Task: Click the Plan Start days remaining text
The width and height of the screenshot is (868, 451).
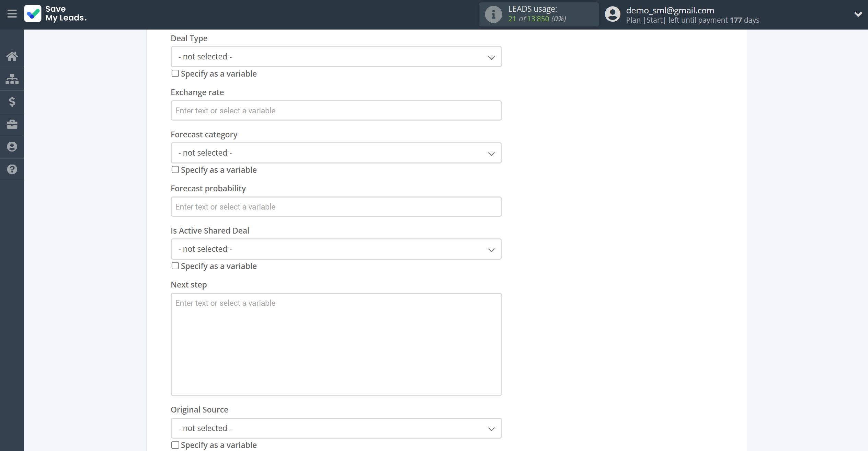Action: point(693,20)
